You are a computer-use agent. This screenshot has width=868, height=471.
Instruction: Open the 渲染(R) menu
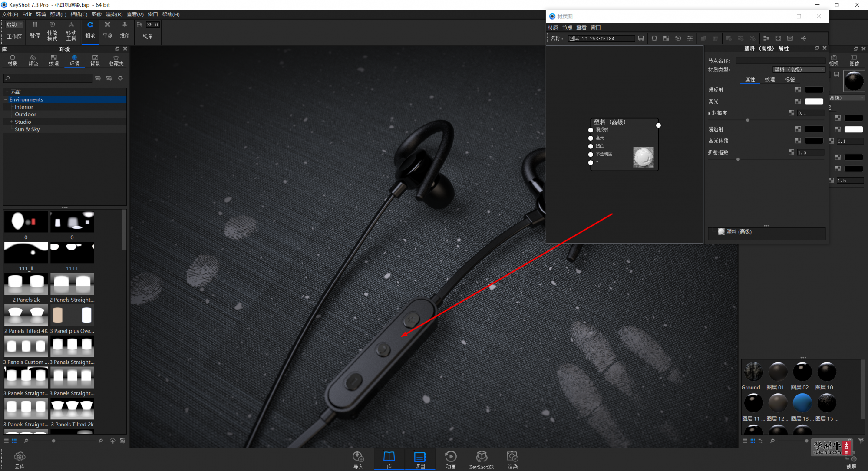click(114, 14)
